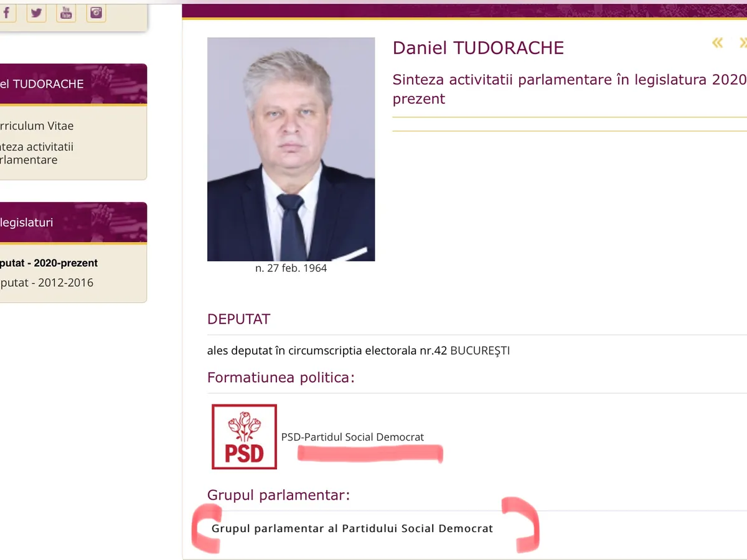Select the Deputat 2020-prezent legislature
This screenshot has height=560, width=747.
point(49,263)
